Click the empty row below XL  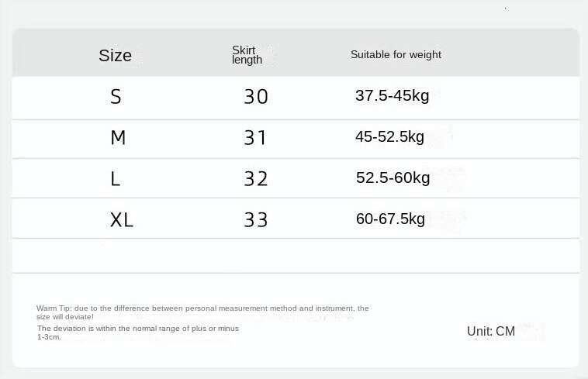(x=295, y=256)
